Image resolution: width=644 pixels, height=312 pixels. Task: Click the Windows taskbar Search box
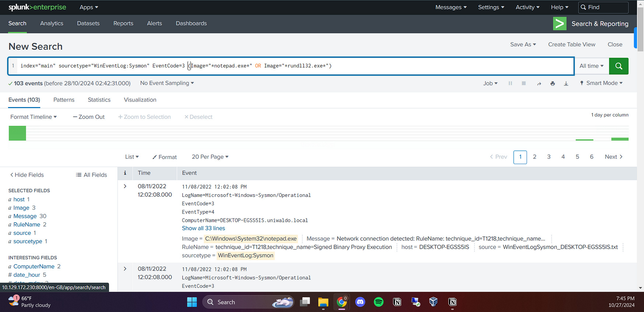[248, 302]
